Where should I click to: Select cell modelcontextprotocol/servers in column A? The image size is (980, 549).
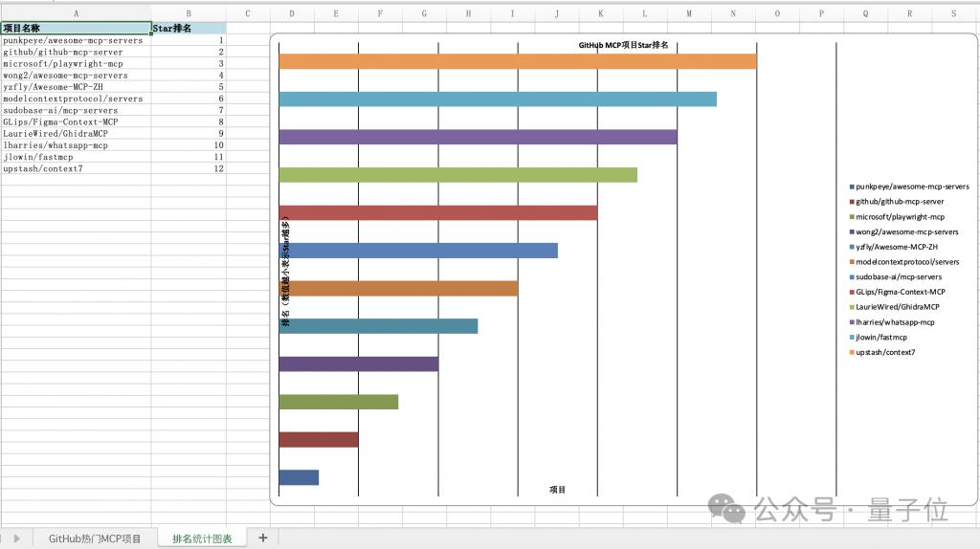point(76,99)
